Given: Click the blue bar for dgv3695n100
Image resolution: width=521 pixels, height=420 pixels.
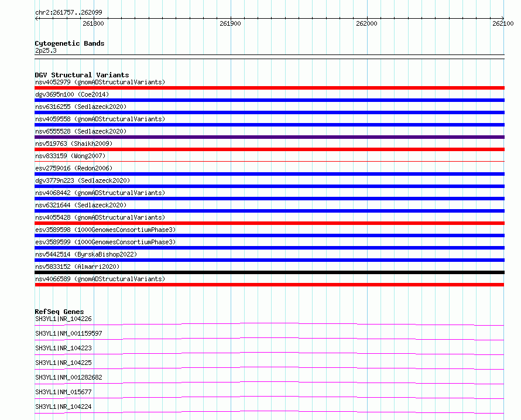Looking at the screenshot, I should [269, 100].
